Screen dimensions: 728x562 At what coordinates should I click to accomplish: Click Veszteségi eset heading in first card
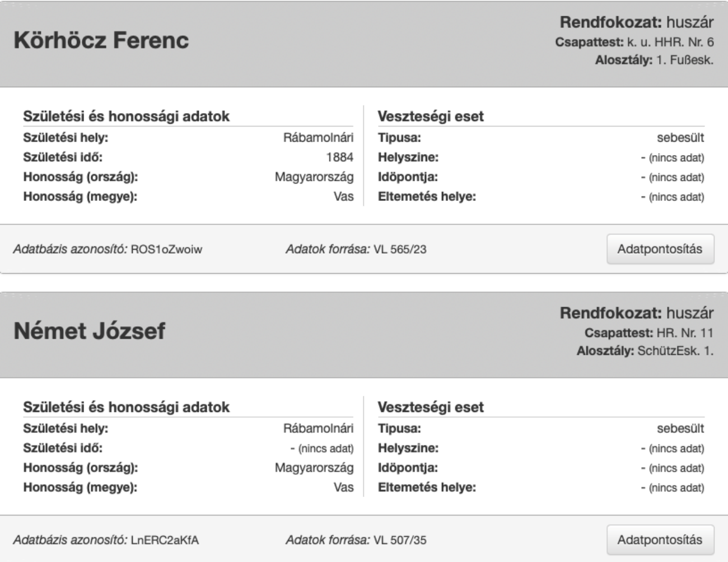tap(431, 116)
